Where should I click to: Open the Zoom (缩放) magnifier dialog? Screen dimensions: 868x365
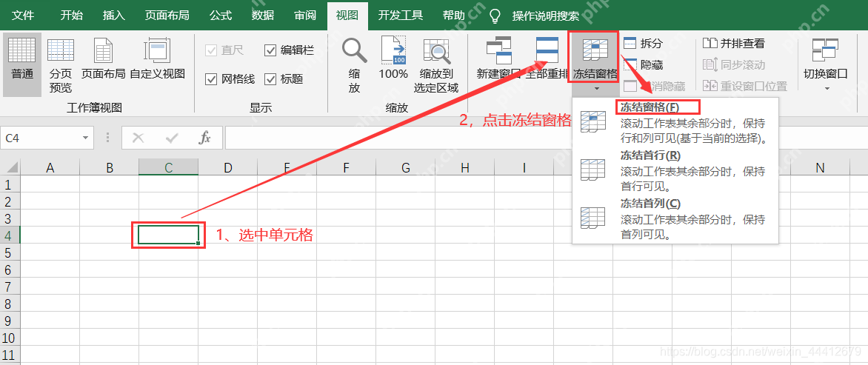[354, 64]
